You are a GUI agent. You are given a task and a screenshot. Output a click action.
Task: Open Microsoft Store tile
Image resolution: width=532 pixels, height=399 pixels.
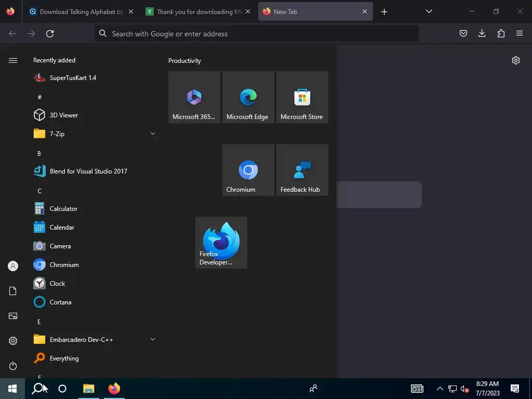302,97
